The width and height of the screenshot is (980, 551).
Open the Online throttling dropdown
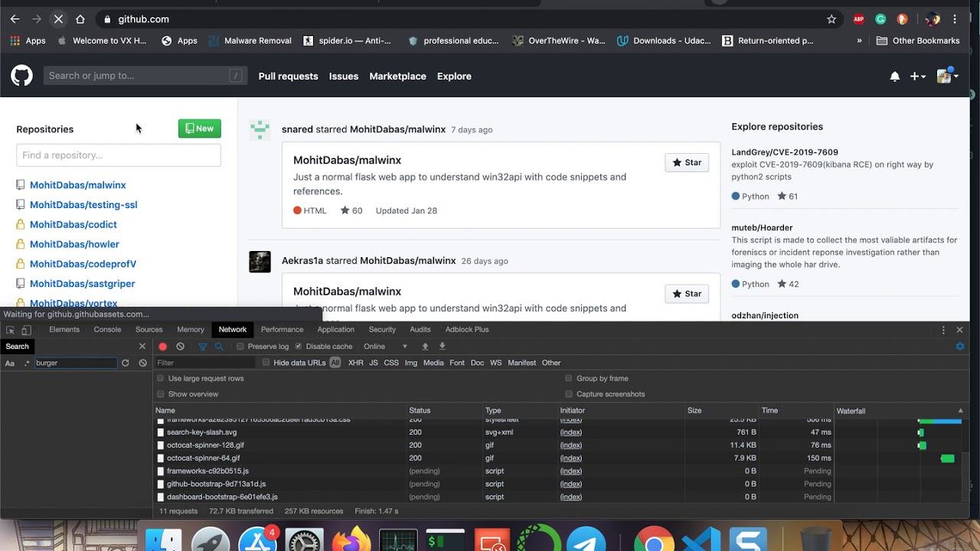click(386, 347)
